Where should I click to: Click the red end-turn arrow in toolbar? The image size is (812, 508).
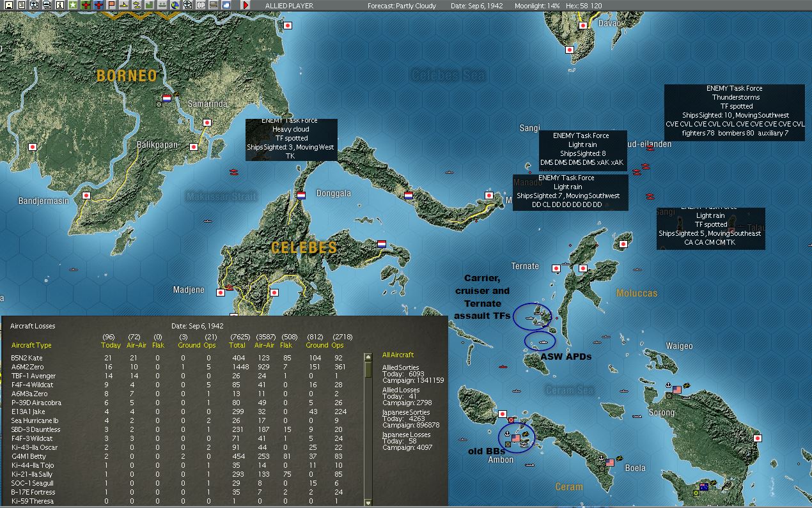246,5
